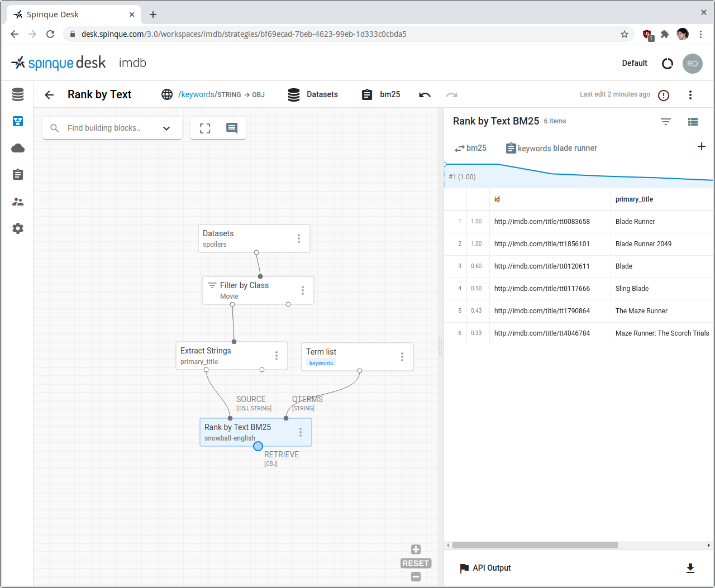Bookmark this page with star icon
Viewport: 715px width, 588px height.
click(625, 34)
